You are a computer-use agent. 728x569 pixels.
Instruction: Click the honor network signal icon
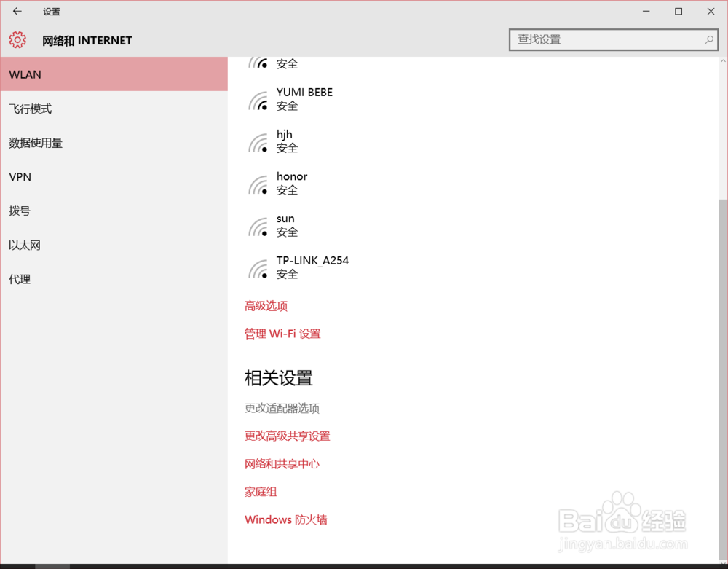(x=258, y=183)
